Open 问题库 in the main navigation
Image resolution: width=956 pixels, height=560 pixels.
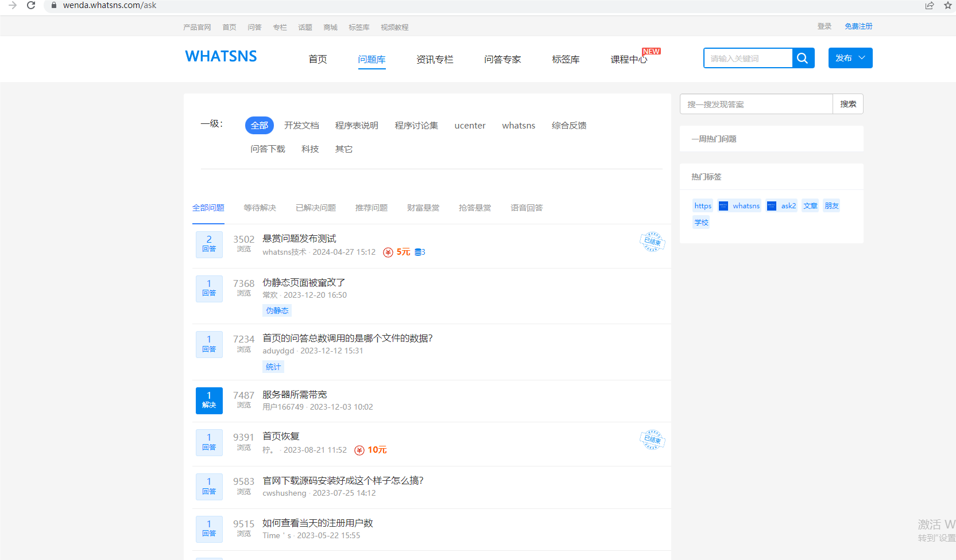(372, 59)
